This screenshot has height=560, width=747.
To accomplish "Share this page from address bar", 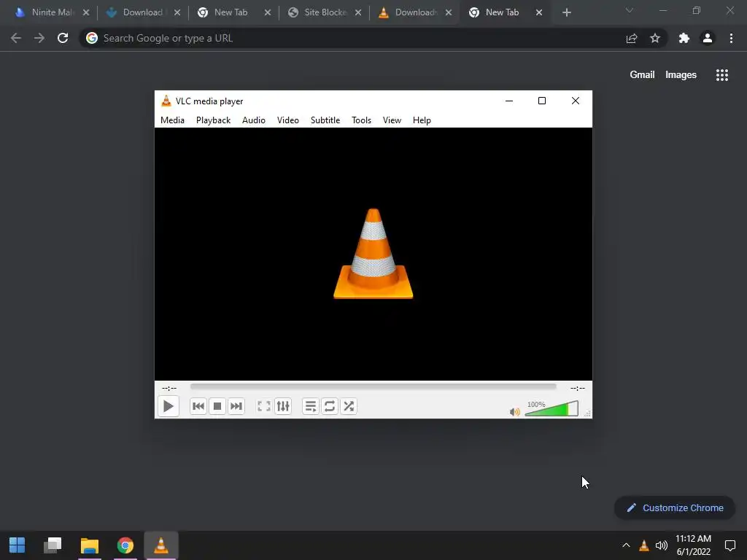I will tap(632, 38).
